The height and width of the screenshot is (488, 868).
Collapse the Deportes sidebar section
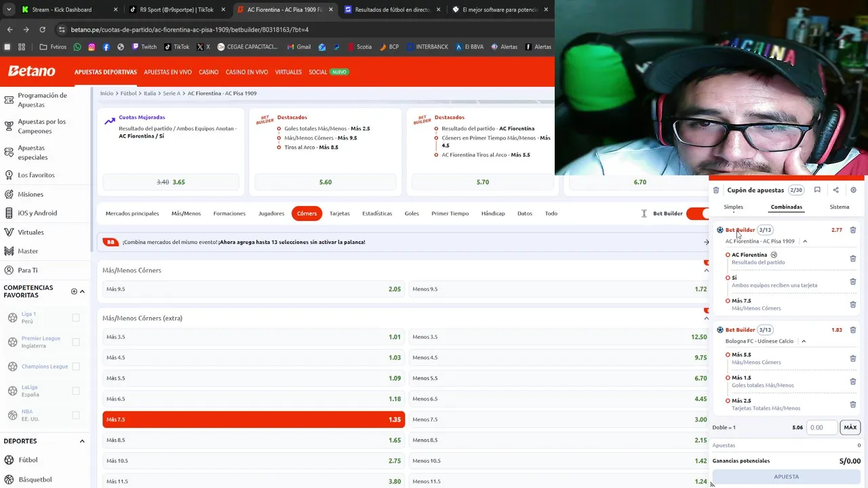tap(82, 441)
